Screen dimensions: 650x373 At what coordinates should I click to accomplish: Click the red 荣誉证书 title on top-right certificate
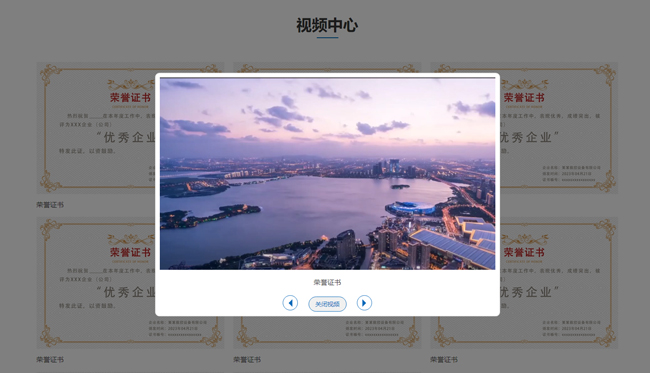524,98
